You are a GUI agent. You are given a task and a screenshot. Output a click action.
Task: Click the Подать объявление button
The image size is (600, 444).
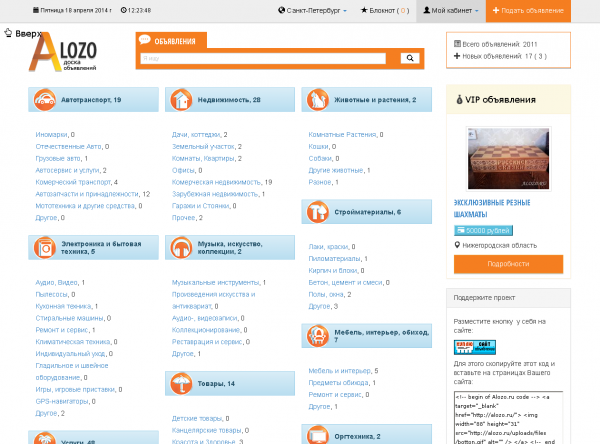(x=529, y=10)
